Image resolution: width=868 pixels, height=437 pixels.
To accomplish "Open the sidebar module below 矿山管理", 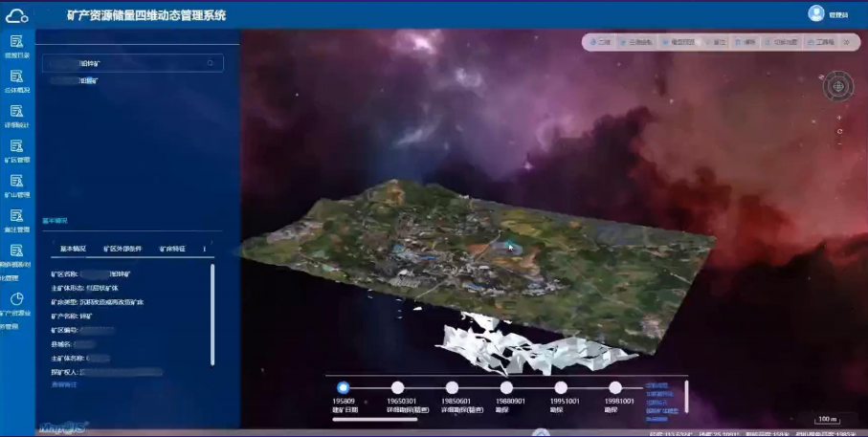I will coord(17,220).
